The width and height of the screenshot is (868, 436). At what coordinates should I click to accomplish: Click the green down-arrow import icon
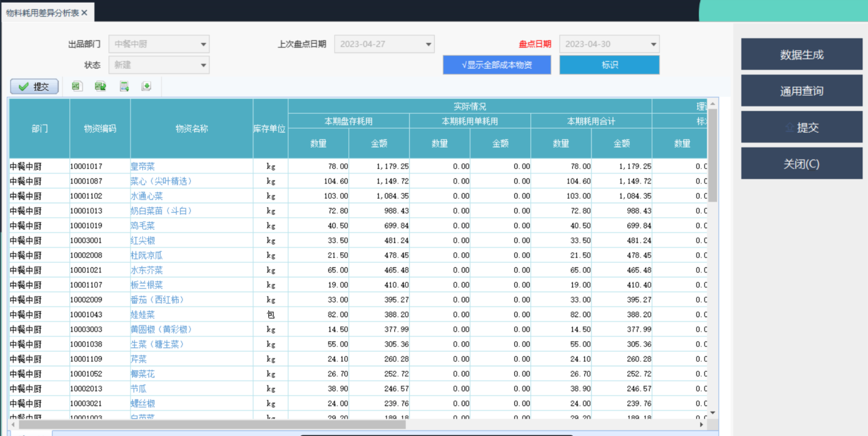[x=146, y=86]
